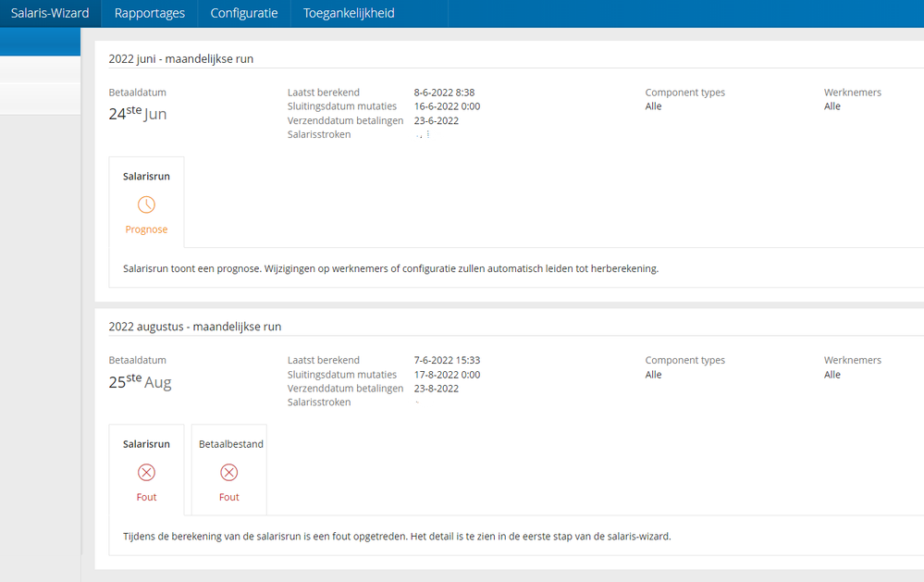This screenshot has width=924, height=582.
Task: Click the 'Salarisrun toont een prognose' message
Action: [390, 269]
